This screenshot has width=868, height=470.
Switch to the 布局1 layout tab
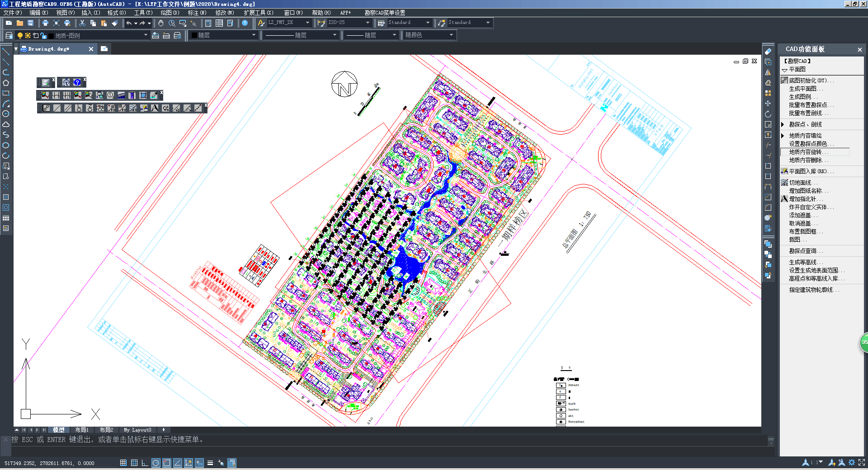(x=82, y=430)
